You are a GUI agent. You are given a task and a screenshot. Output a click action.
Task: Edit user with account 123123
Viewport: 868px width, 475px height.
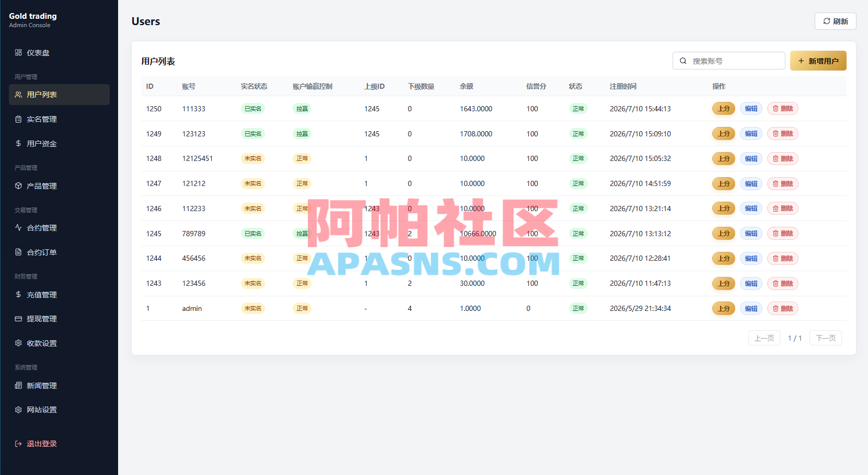point(751,134)
